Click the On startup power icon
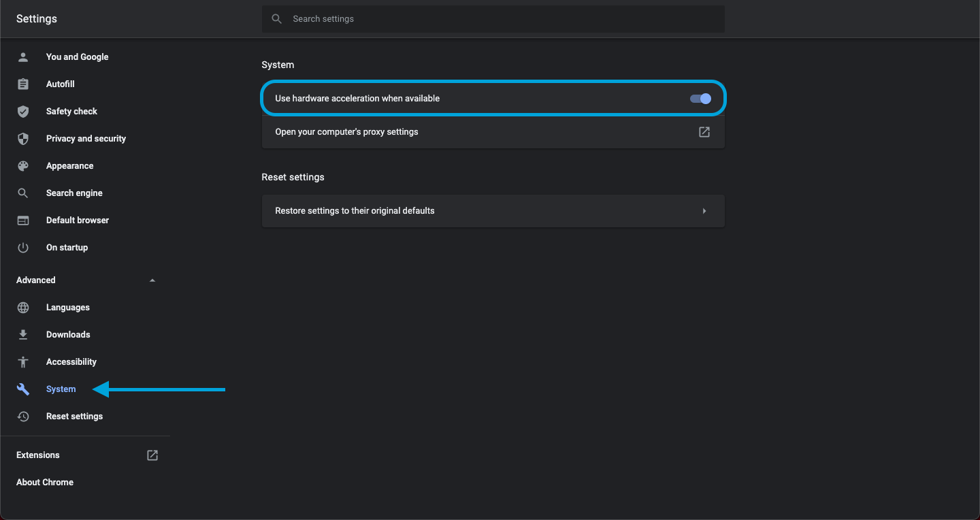This screenshot has width=980, height=520. (x=23, y=247)
